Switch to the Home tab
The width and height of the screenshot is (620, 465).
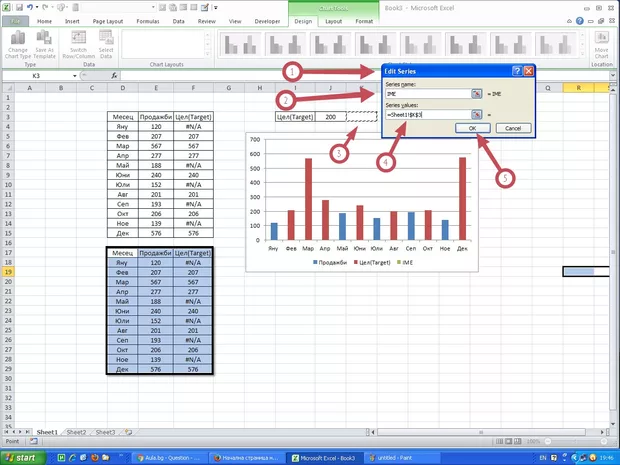(44, 21)
